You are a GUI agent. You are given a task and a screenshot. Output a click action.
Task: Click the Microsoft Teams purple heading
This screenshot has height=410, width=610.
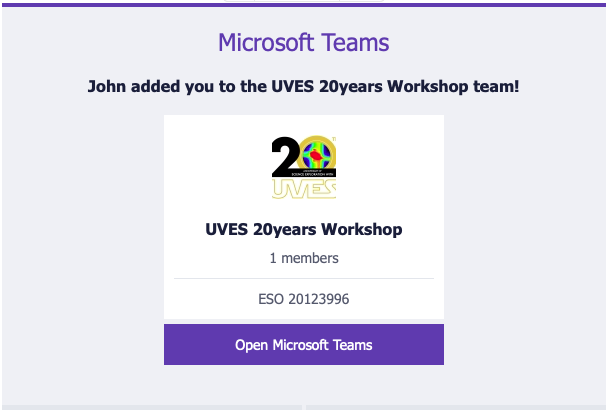[x=303, y=42]
